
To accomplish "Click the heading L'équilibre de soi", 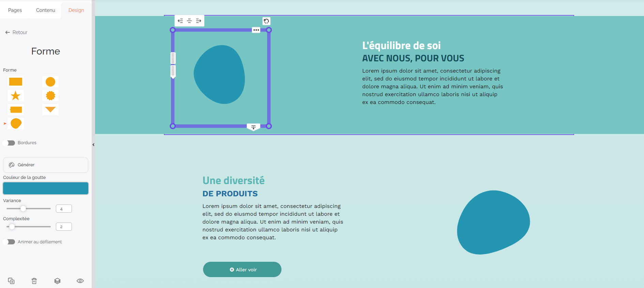I will click(x=401, y=45).
